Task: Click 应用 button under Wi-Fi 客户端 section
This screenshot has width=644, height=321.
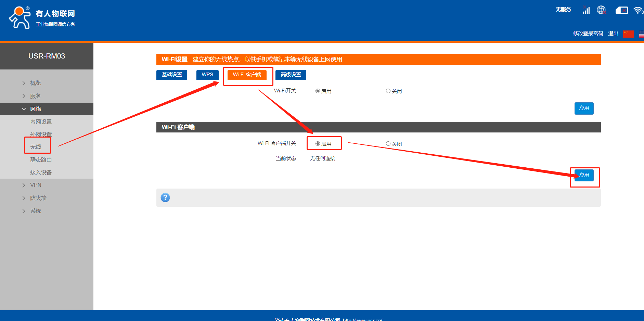Action: click(584, 175)
